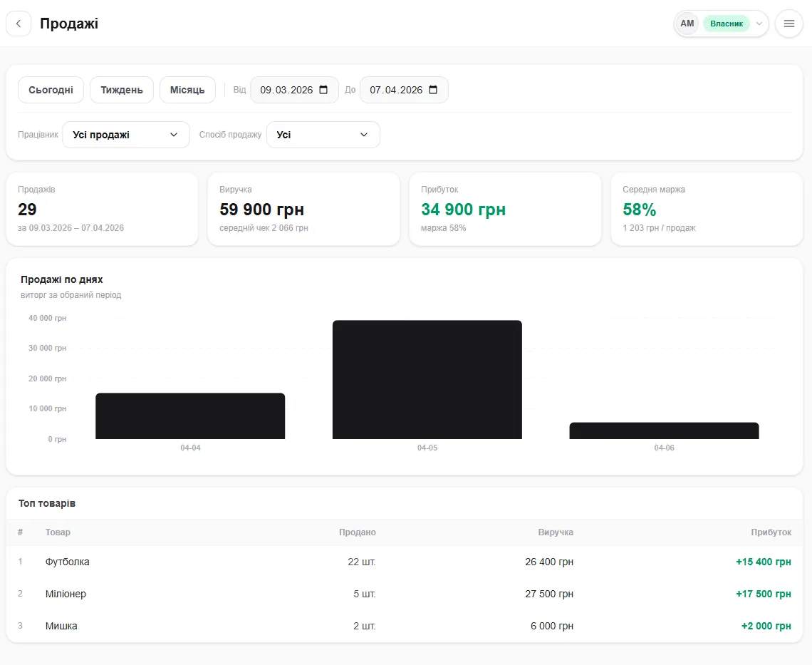Select the Футболка product row
This screenshot has width=812, height=665.
click(405, 562)
